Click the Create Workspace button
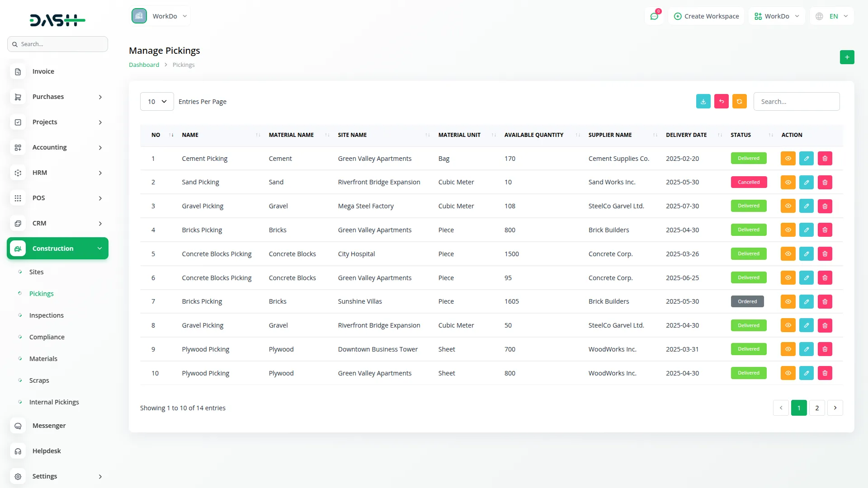The height and width of the screenshot is (488, 868). click(706, 16)
